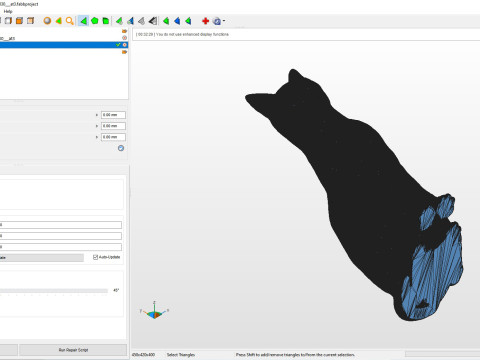Click the arrow beside the third 0.00 mm field
Screen dimensions: 480x360
coord(97,137)
